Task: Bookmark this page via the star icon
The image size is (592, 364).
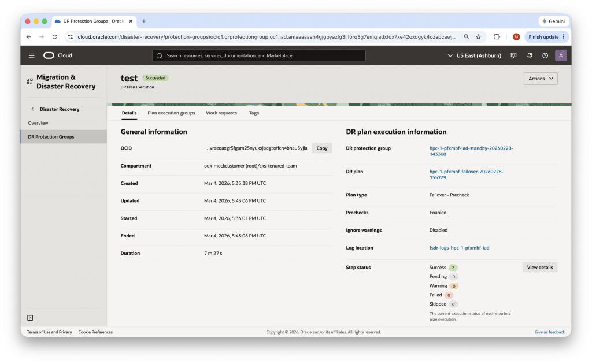Action: click(x=478, y=36)
